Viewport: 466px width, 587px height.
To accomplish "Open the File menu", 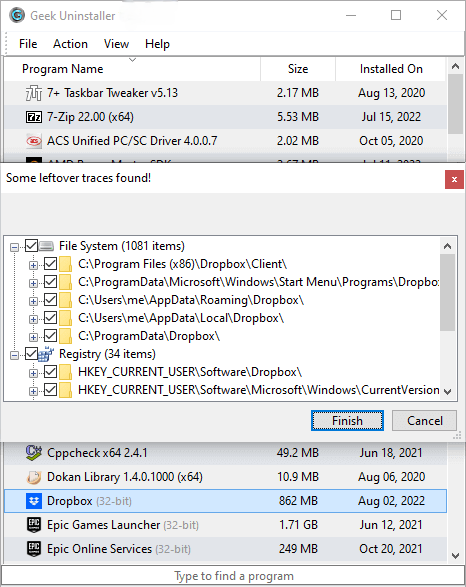I will pyautogui.click(x=28, y=44).
